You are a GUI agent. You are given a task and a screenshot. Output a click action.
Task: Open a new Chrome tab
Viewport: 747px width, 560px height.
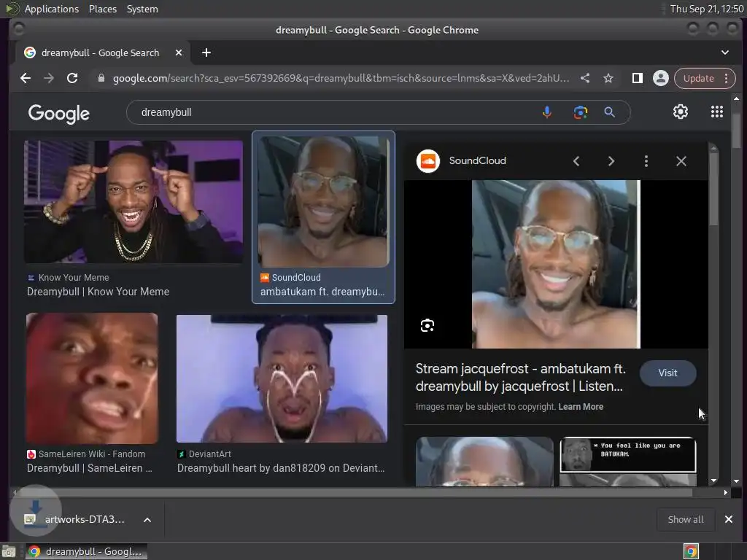point(206,52)
